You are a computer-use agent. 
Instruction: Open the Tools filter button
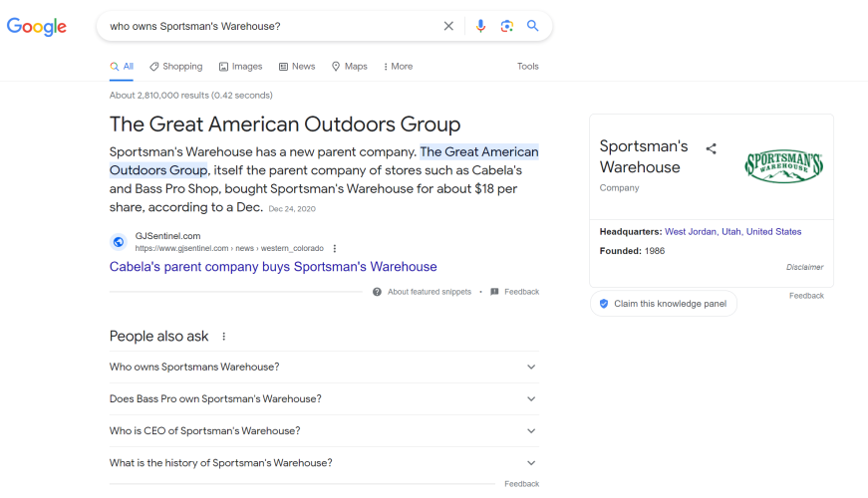coord(527,67)
